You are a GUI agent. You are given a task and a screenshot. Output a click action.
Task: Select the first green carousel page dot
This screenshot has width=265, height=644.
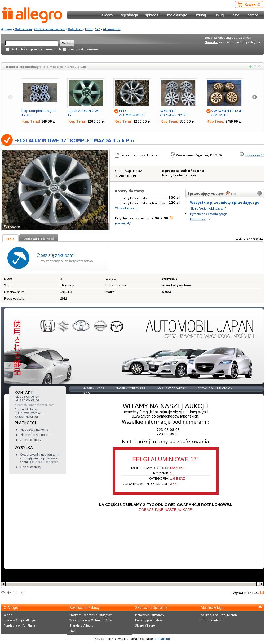(250, 67)
